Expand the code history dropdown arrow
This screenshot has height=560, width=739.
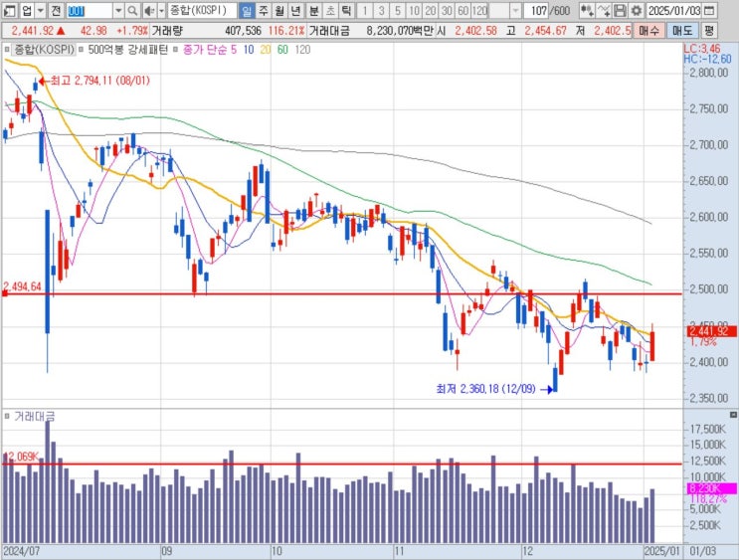click(x=118, y=10)
